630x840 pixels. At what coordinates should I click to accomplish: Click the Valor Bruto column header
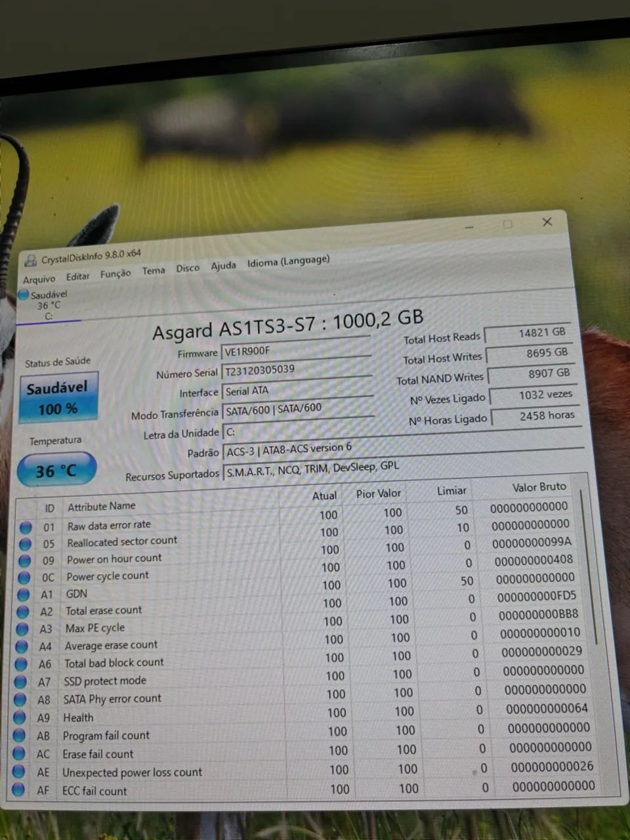539,487
